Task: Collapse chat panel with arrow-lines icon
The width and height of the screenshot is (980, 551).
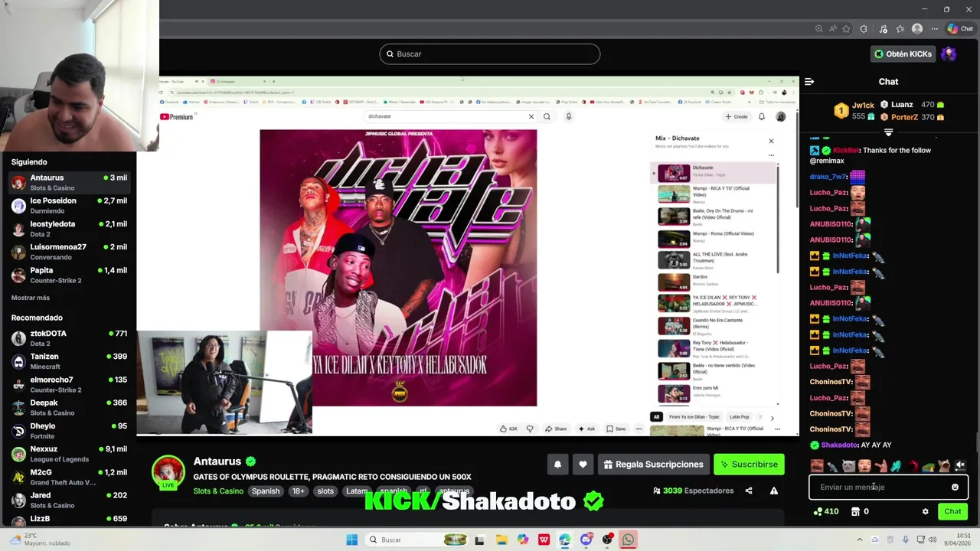Action: (x=809, y=81)
